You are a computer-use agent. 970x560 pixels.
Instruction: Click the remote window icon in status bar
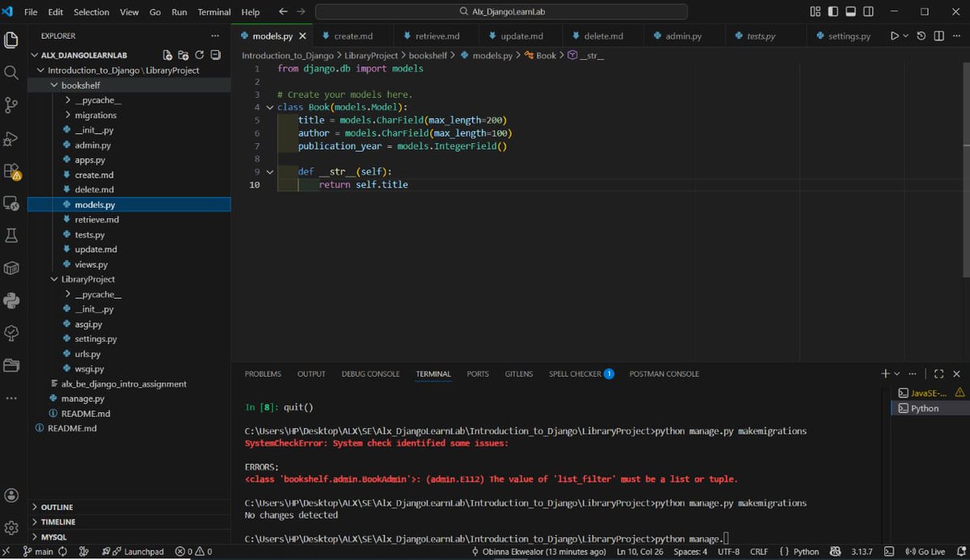tap(7, 552)
